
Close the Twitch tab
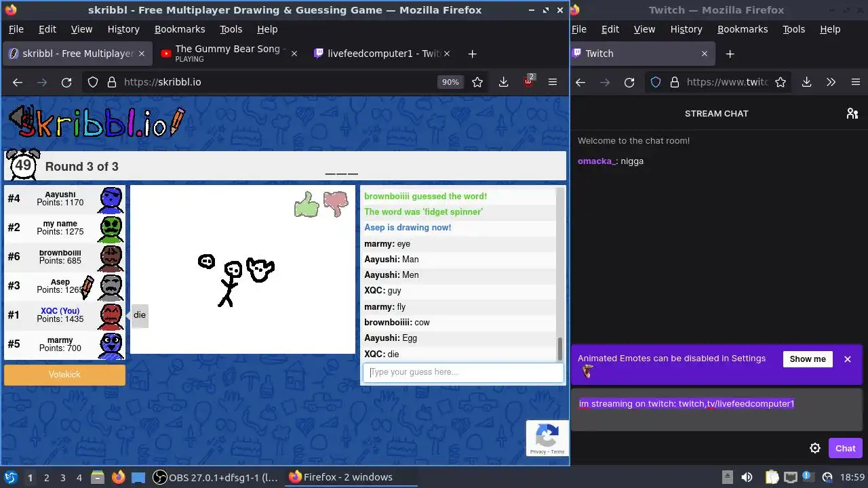(x=704, y=54)
